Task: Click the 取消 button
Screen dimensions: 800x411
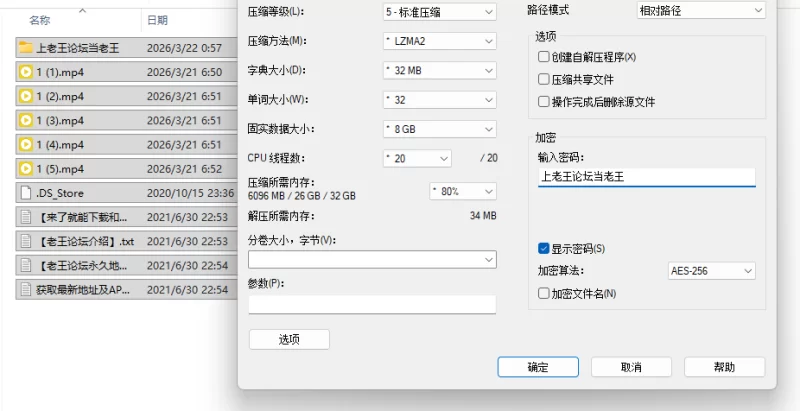Action: [631, 367]
